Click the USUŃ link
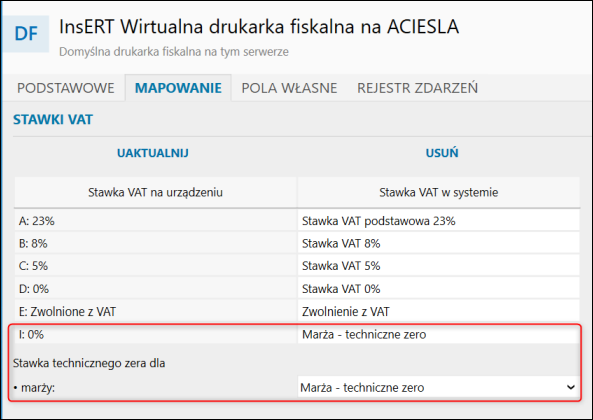 [442, 153]
